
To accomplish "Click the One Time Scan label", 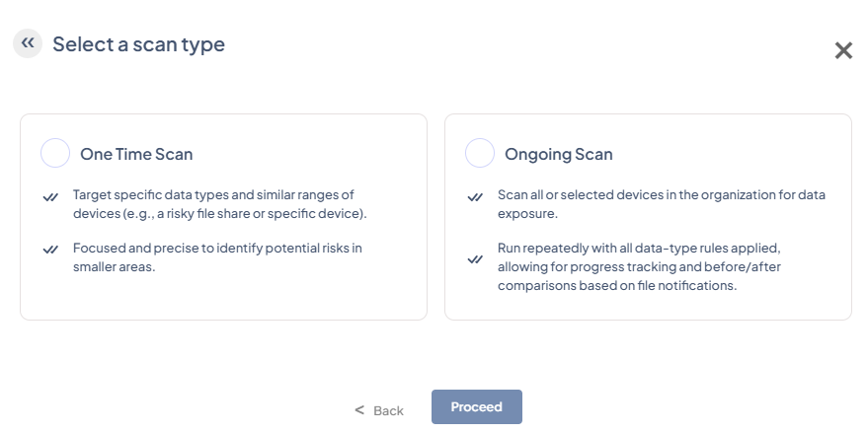I will (136, 154).
